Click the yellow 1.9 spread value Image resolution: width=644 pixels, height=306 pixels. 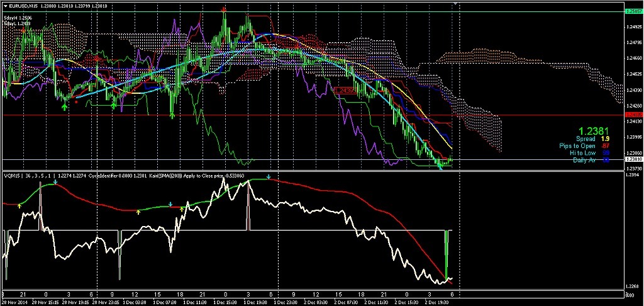[x=606, y=139]
